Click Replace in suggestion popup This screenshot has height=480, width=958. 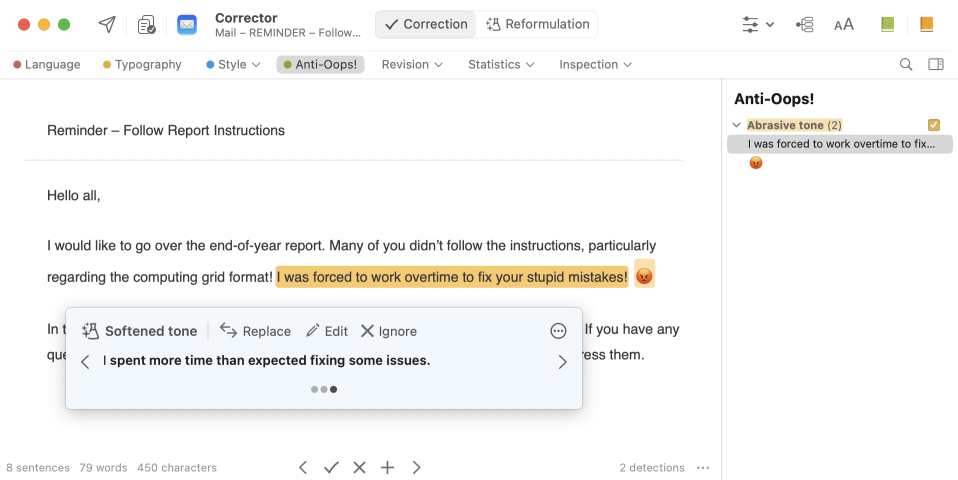click(255, 331)
